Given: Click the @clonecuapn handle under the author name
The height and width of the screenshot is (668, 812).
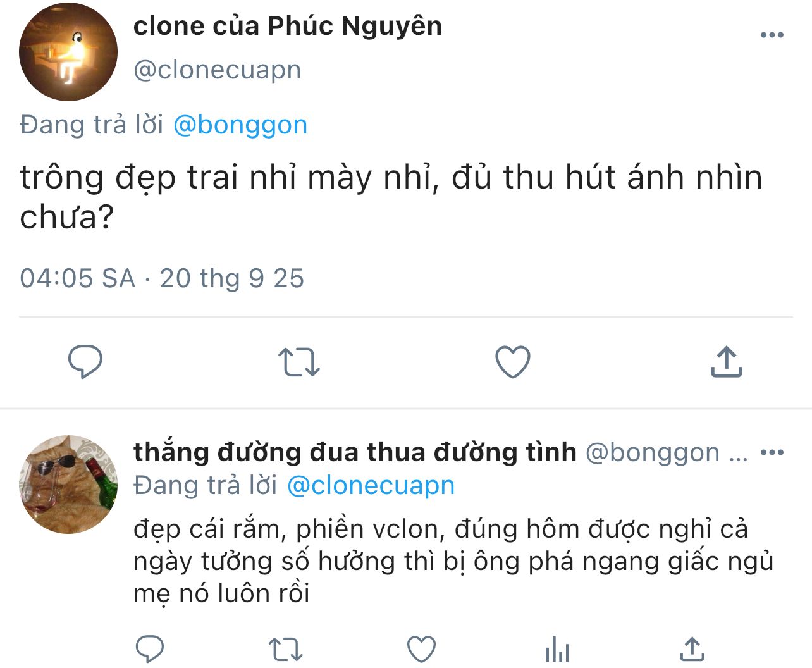Looking at the screenshot, I should (217, 70).
